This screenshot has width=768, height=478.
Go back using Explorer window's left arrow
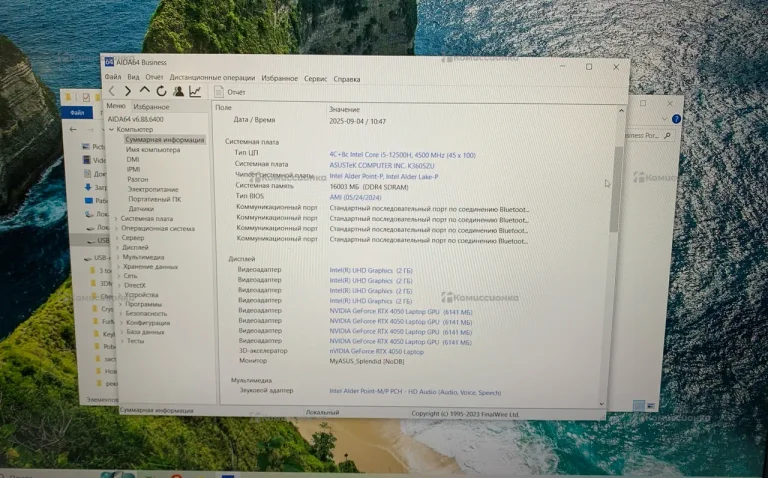[73, 130]
